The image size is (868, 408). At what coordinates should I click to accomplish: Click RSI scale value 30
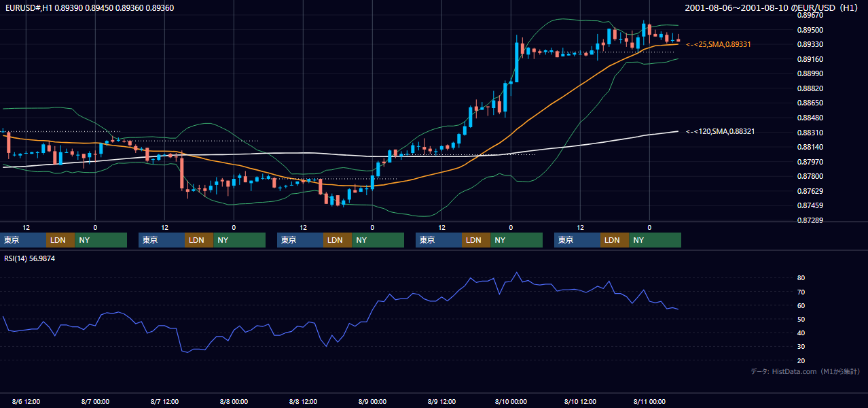(x=801, y=347)
